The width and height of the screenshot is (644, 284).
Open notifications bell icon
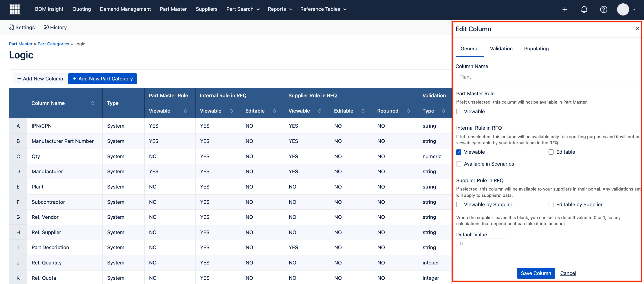pos(584,9)
